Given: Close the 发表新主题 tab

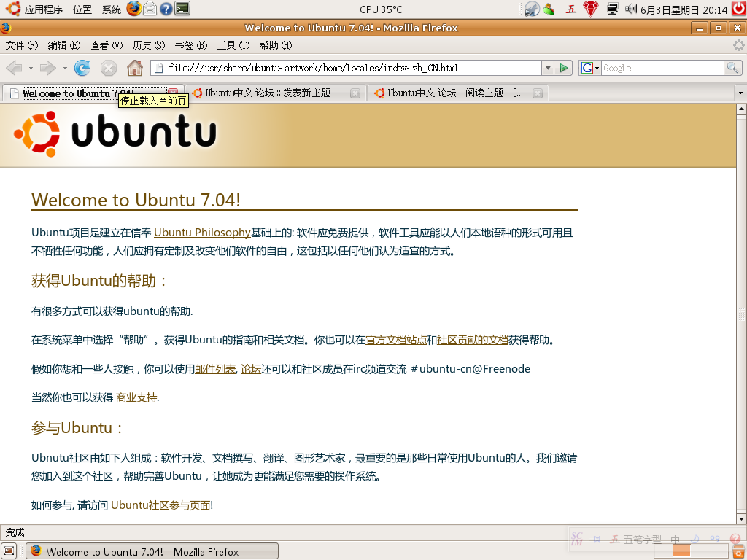Looking at the screenshot, I should pos(355,93).
